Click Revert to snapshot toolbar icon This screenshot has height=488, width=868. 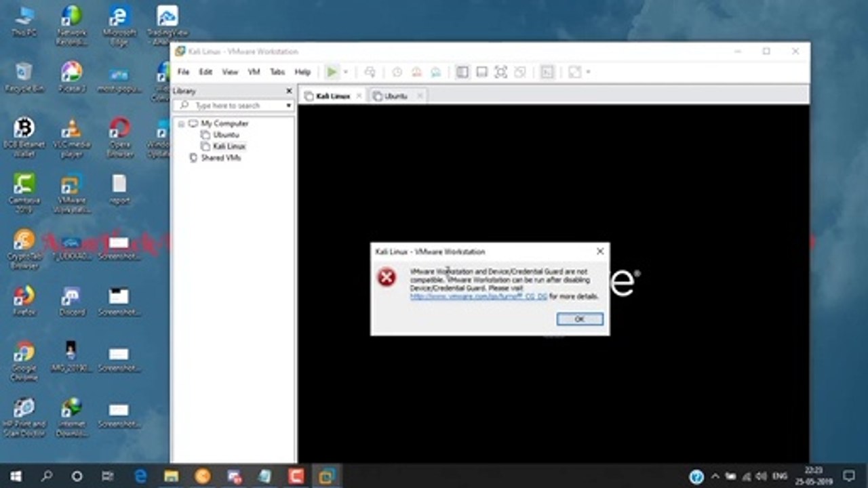click(x=416, y=72)
